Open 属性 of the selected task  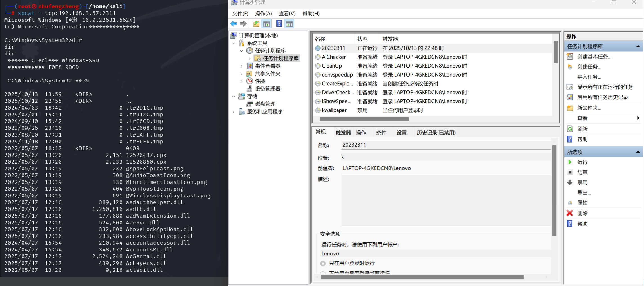point(582,203)
